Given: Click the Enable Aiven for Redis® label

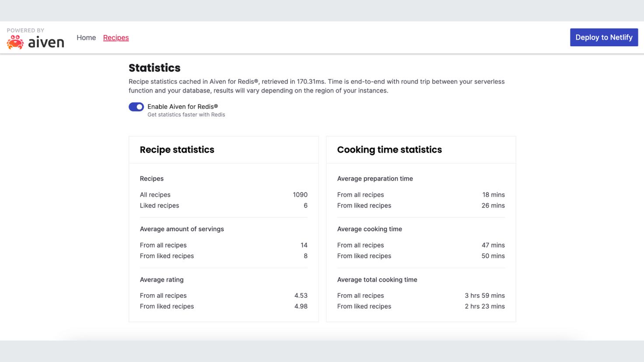Looking at the screenshot, I should (x=182, y=106).
